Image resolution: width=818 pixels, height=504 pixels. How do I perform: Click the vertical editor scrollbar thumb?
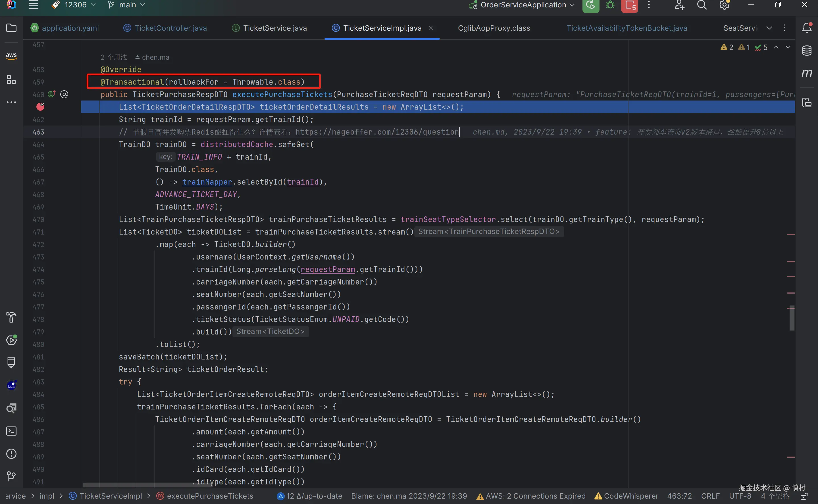pos(792,318)
